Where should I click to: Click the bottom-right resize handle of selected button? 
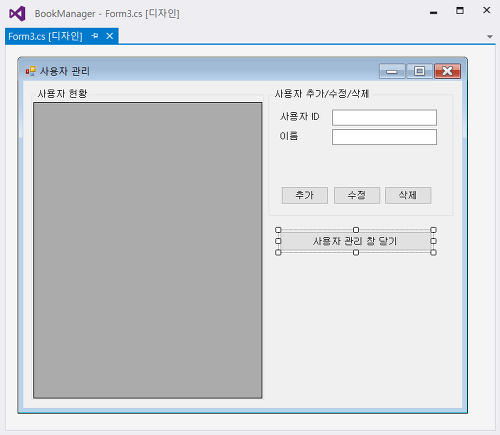[433, 252]
